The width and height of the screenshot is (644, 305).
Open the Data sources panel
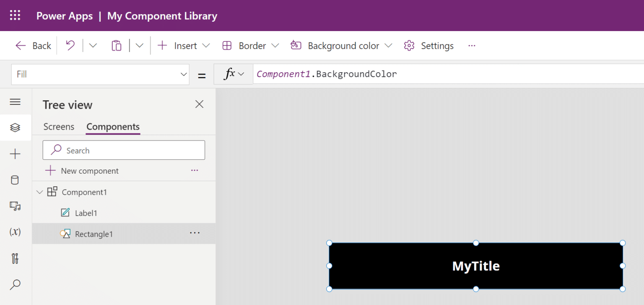15,180
